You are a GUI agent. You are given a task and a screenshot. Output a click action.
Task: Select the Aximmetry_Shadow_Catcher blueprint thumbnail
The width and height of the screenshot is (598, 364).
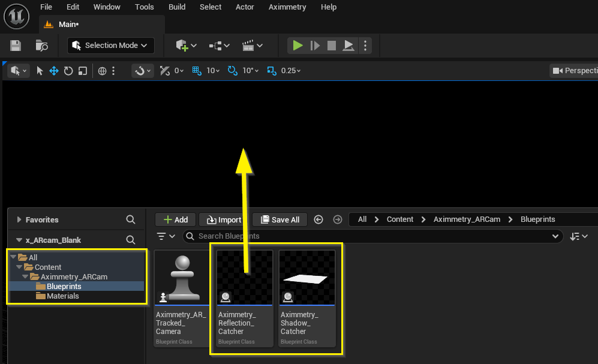click(x=306, y=278)
